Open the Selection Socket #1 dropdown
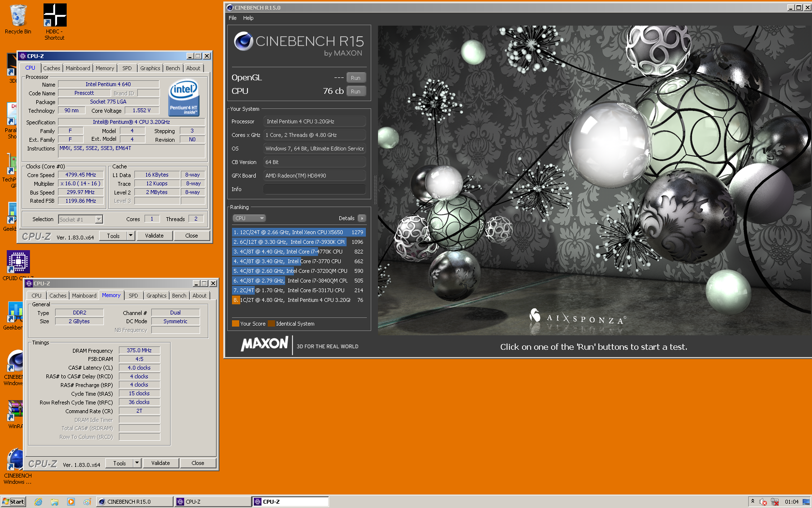The image size is (812, 508). 80,219
